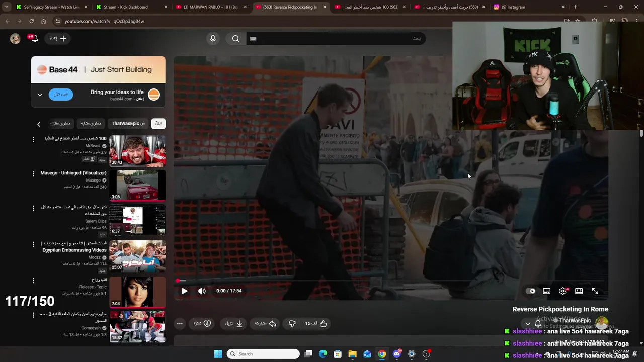Open File Explorer from the taskbar
The height and width of the screenshot is (362, 644).
click(352, 354)
